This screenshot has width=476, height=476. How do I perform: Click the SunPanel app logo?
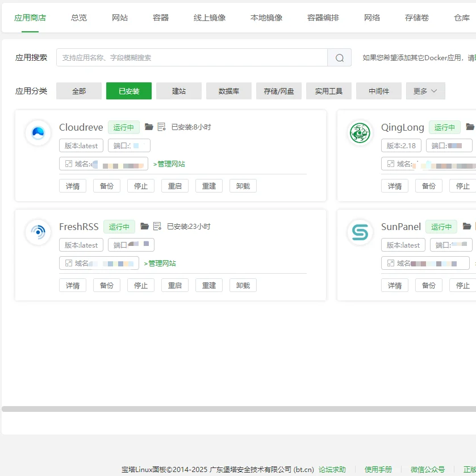pyautogui.click(x=360, y=232)
